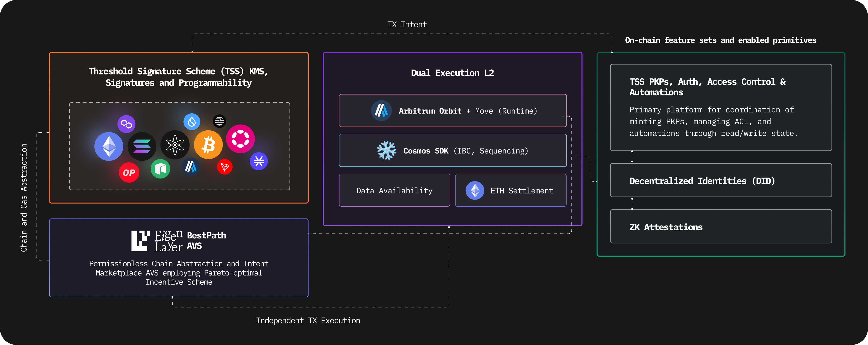Viewport: 868px width, 345px height.
Task: Click the "Chain and Gas Abstraction" vertical label
Action: (24, 198)
